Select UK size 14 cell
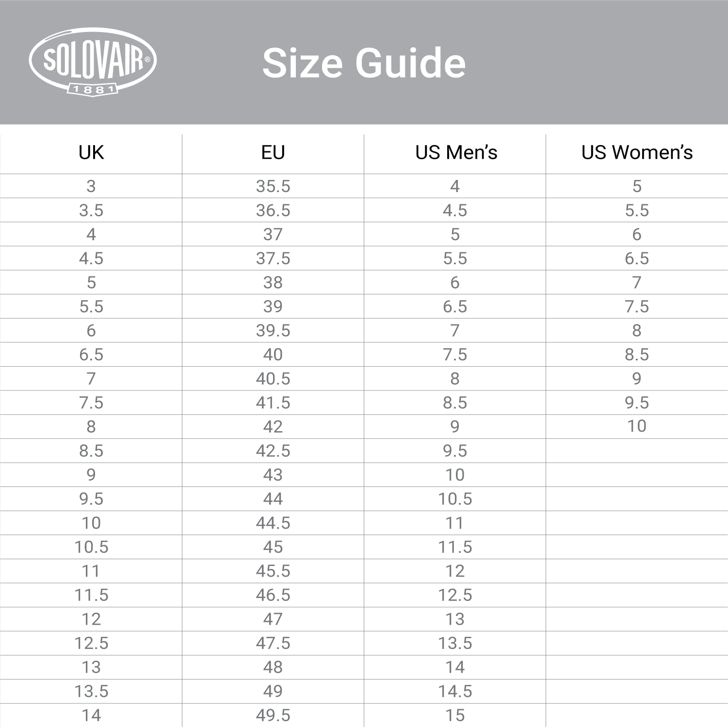 pos(91,715)
